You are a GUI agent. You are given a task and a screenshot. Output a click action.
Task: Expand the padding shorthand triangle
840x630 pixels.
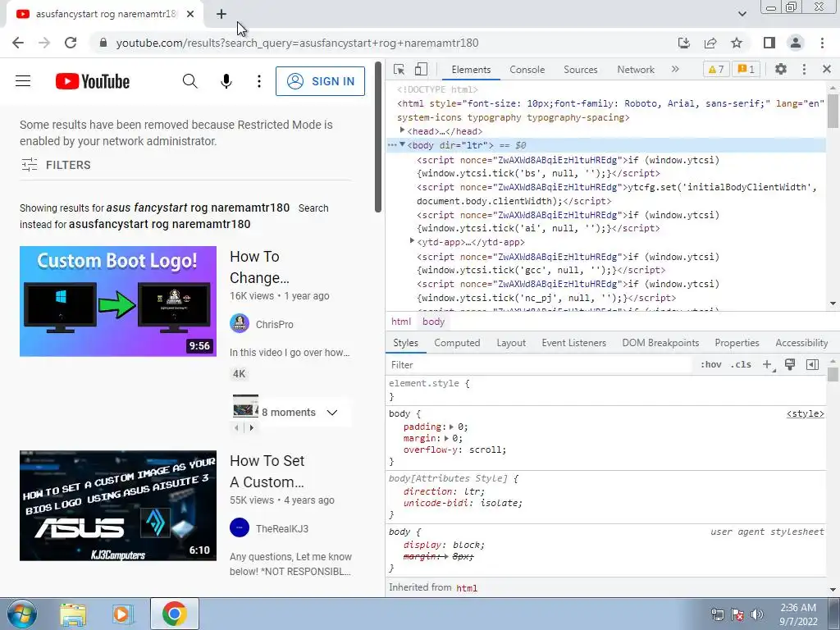pos(452,427)
